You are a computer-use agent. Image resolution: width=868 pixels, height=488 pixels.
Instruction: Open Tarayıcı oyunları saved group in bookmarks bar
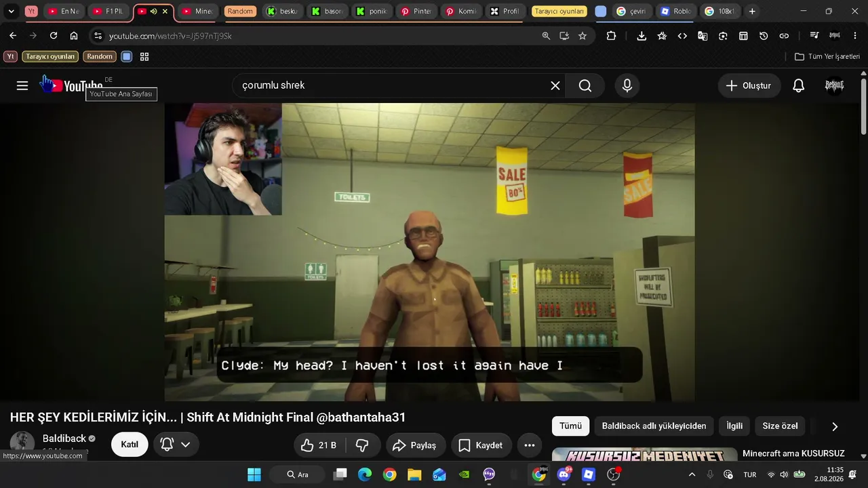coord(50,57)
